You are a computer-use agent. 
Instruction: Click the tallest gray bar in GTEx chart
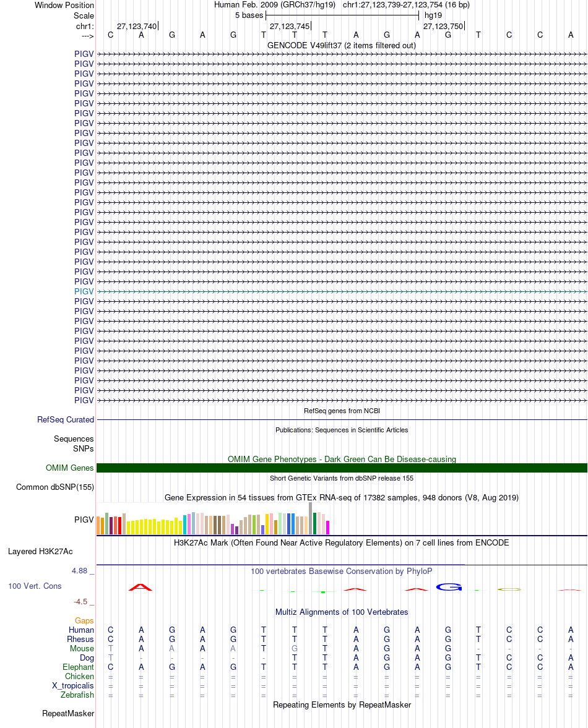tap(310, 518)
